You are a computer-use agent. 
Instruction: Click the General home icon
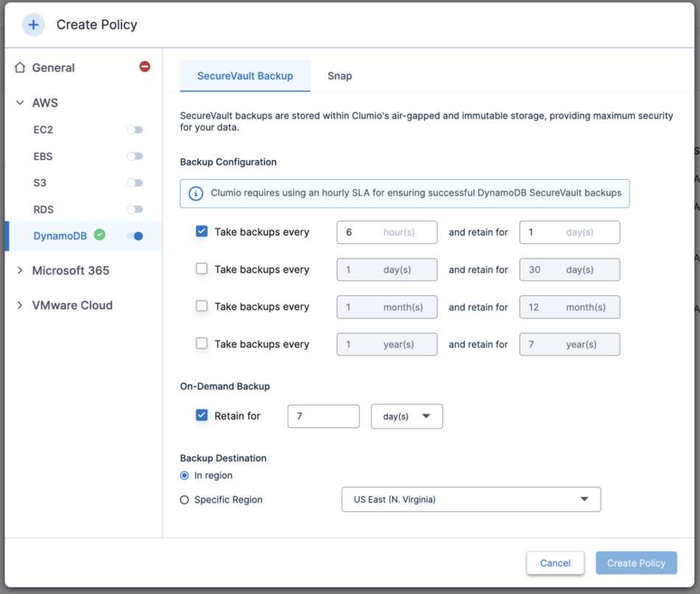tap(20, 68)
